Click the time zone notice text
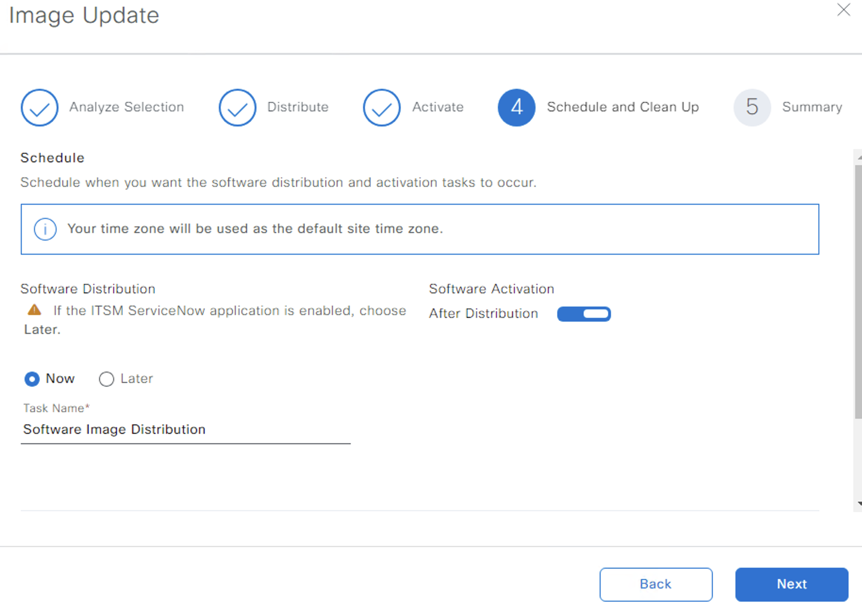 [x=255, y=229]
